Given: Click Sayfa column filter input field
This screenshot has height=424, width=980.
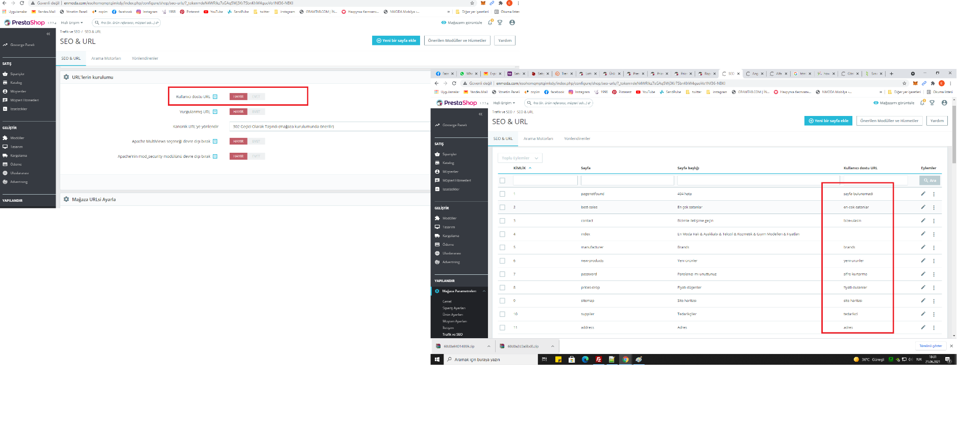Looking at the screenshot, I should [627, 180].
